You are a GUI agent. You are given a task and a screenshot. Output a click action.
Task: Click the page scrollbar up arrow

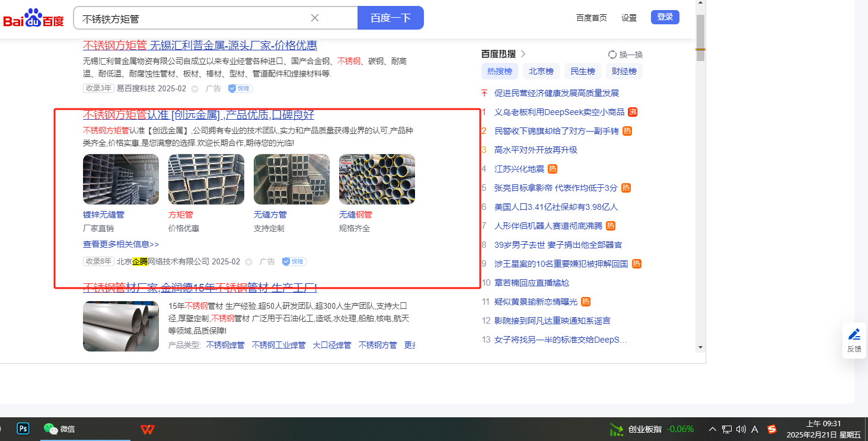pos(700,4)
